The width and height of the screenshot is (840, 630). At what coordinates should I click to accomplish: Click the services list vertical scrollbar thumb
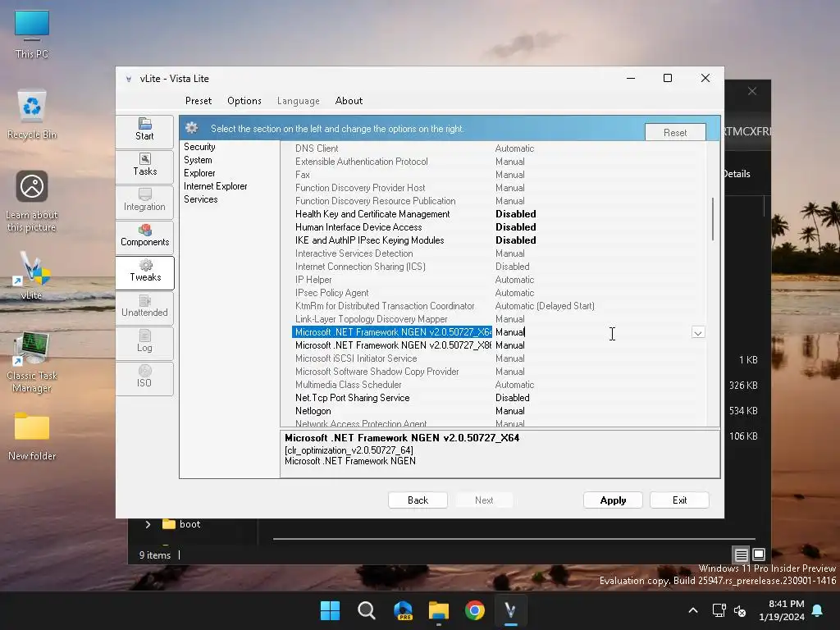coord(712,219)
